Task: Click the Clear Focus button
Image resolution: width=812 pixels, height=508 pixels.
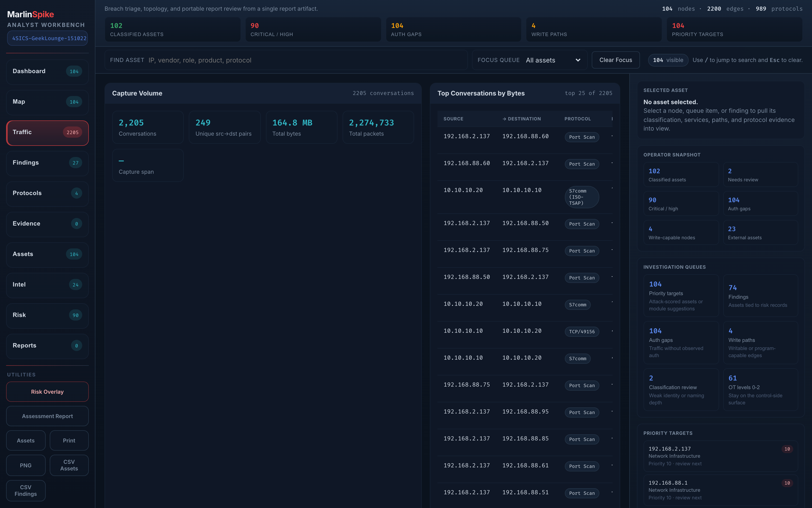Action: point(616,60)
